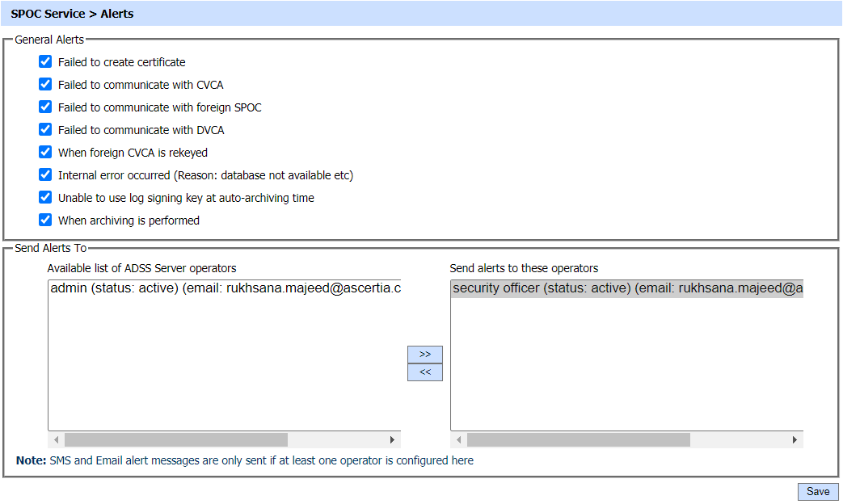Click the << remove operator button
Image resolution: width=843 pixels, height=504 pixels.
click(425, 372)
